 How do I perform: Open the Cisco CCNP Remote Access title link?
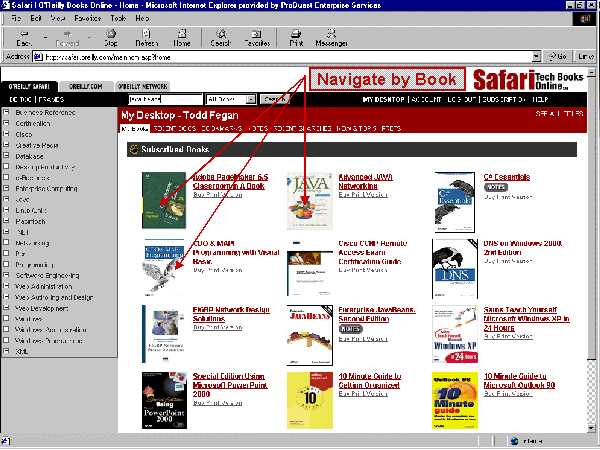[x=372, y=253]
